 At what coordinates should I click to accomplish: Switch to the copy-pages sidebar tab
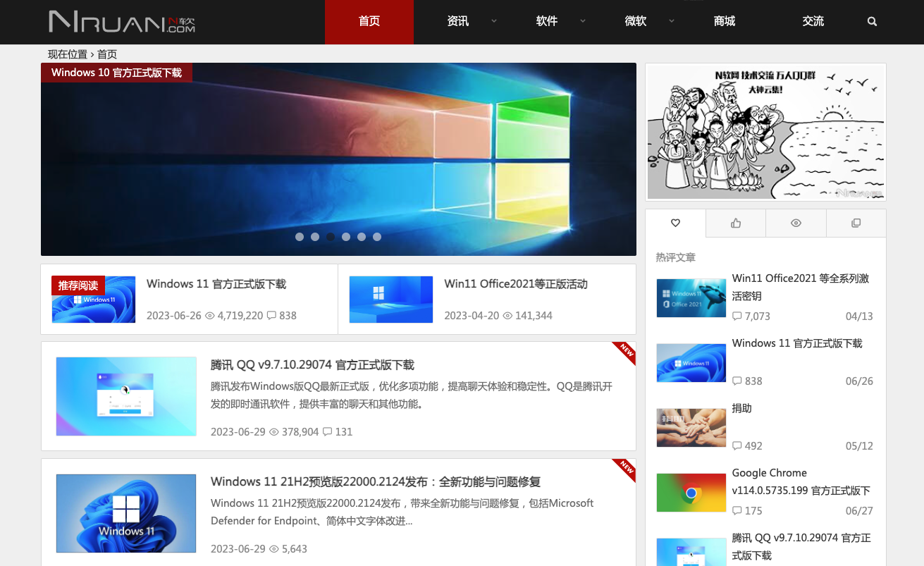(856, 223)
